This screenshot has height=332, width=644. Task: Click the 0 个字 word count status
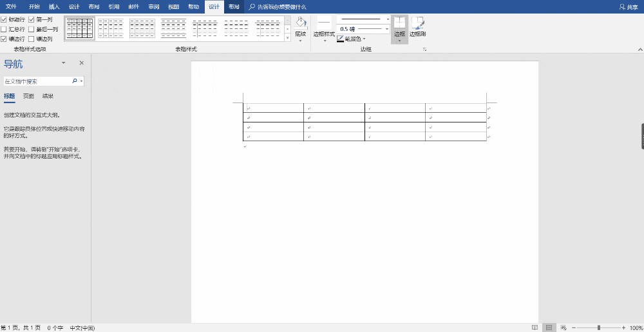(x=55, y=328)
